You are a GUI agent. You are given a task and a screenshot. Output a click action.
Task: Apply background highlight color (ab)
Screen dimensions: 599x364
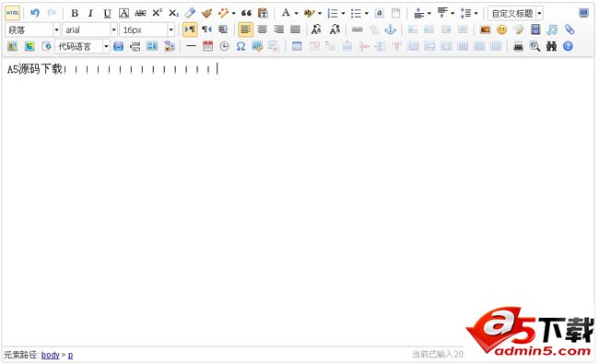tap(309, 14)
